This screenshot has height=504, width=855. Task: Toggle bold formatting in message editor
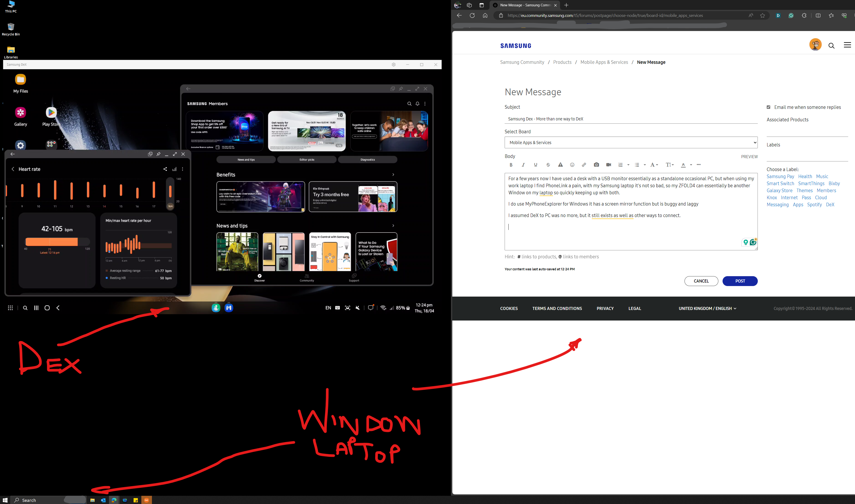[511, 165]
